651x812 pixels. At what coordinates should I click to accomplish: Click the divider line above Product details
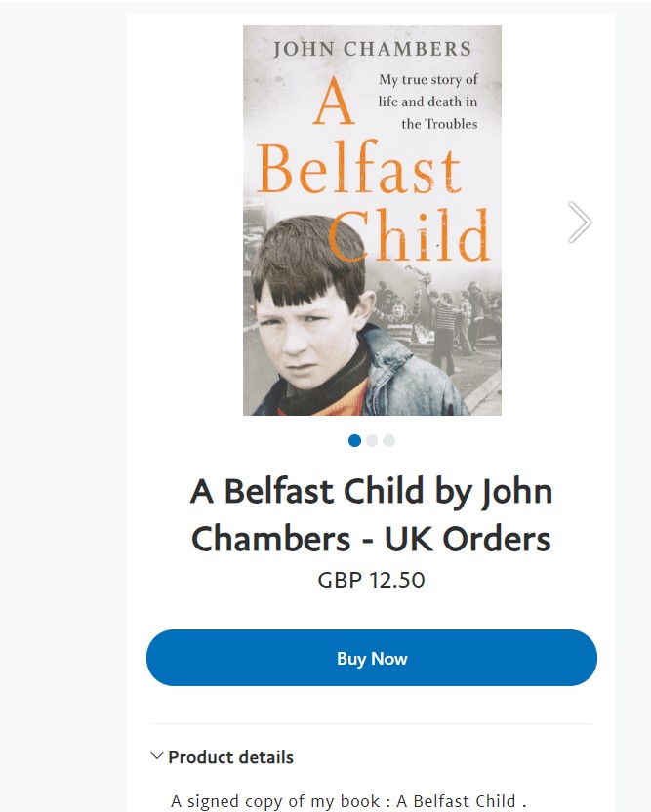coord(372,724)
